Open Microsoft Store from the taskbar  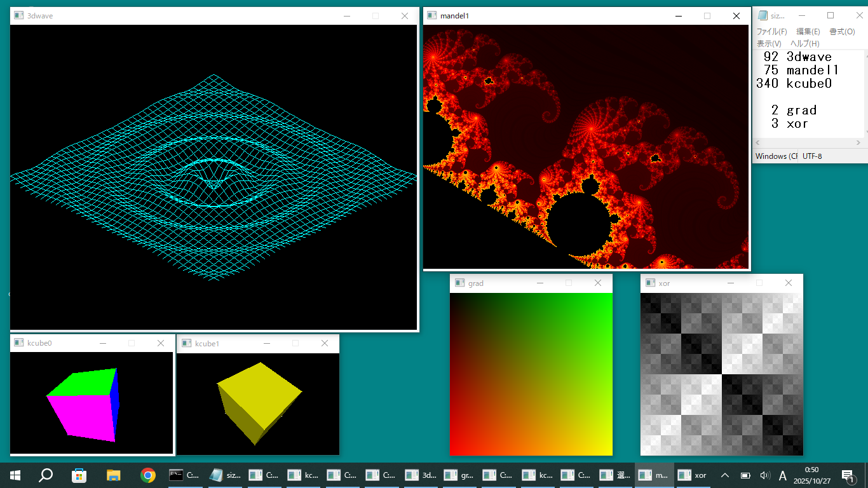[79, 475]
